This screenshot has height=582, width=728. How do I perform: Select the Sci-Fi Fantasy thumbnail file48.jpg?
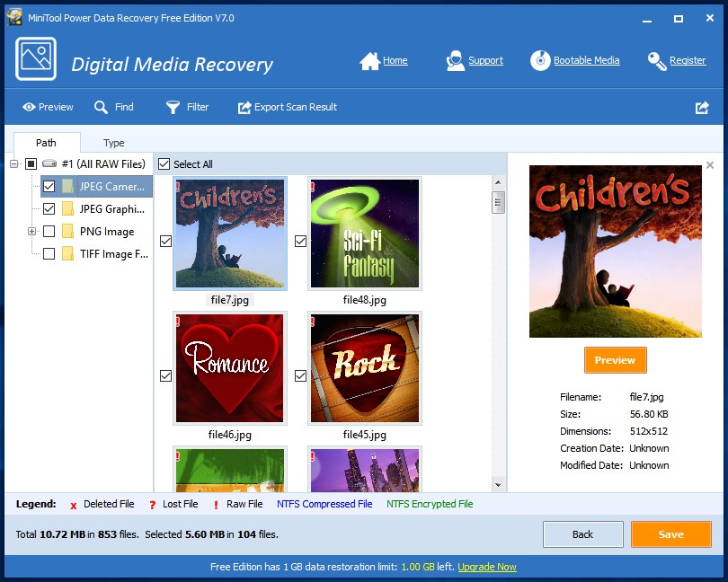pyautogui.click(x=365, y=234)
